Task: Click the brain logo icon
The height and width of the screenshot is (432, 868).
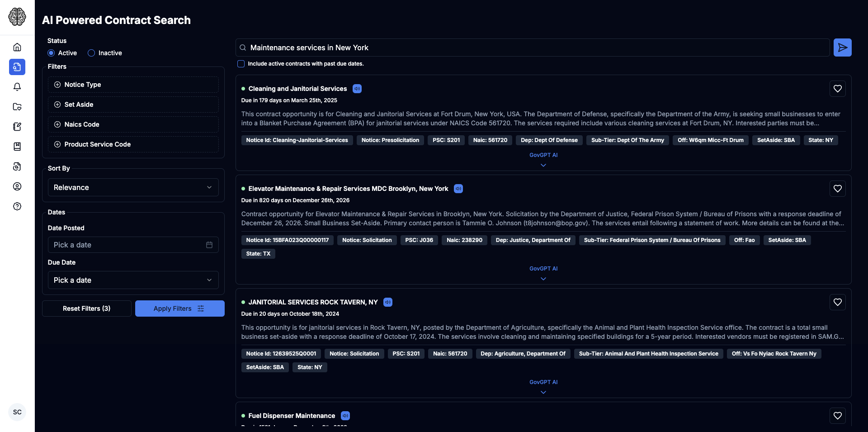Action: 17,17
